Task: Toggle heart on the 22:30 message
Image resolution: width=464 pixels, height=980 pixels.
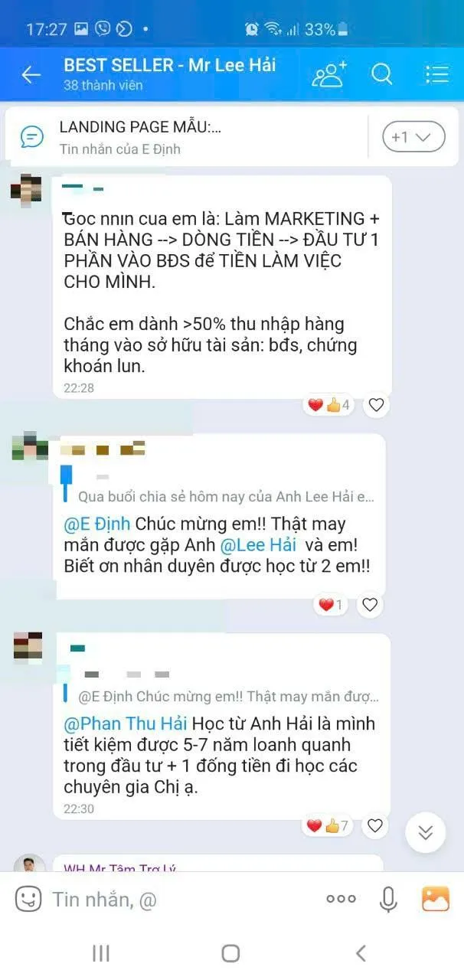Action: click(374, 825)
